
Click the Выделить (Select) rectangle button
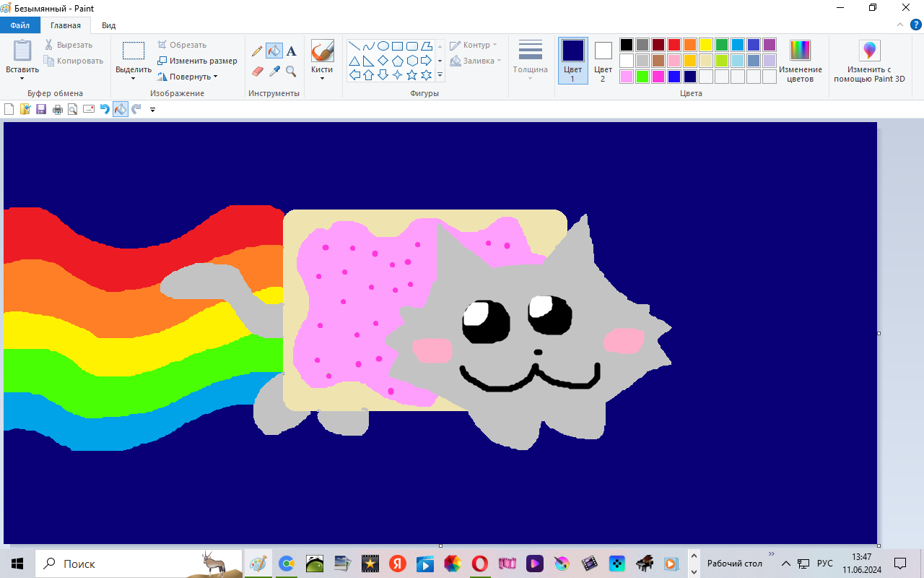click(x=134, y=51)
